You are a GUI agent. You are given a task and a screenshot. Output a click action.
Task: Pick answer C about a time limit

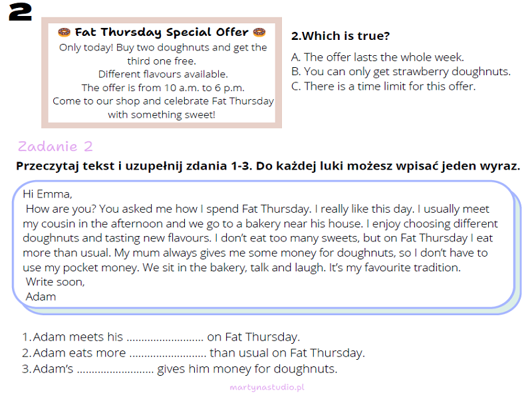click(x=383, y=86)
